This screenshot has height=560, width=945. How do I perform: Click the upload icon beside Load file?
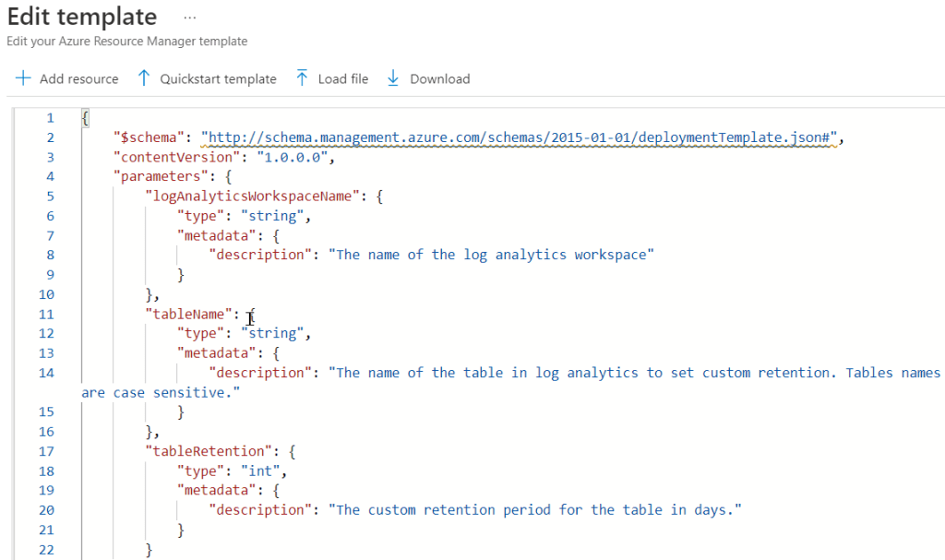(x=302, y=78)
